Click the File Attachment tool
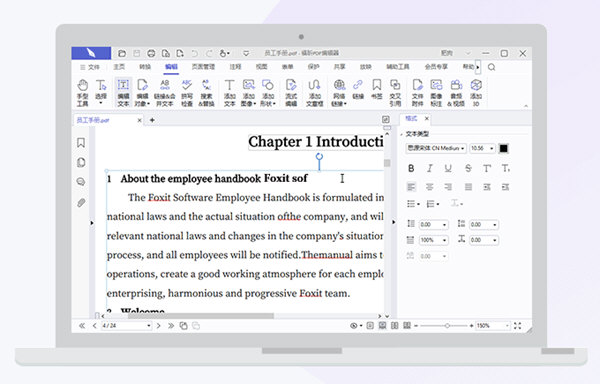This screenshot has width=600, height=384. (417, 93)
